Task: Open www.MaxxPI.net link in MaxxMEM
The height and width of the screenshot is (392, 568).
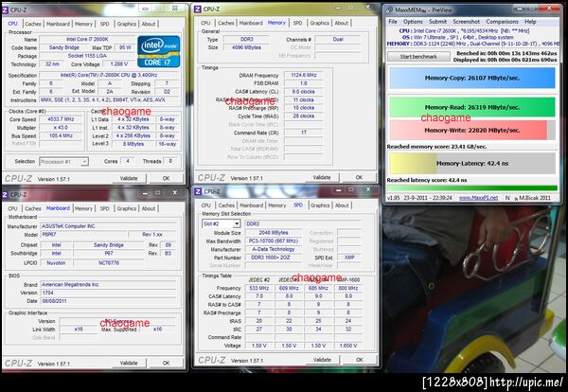Action: (x=478, y=198)
